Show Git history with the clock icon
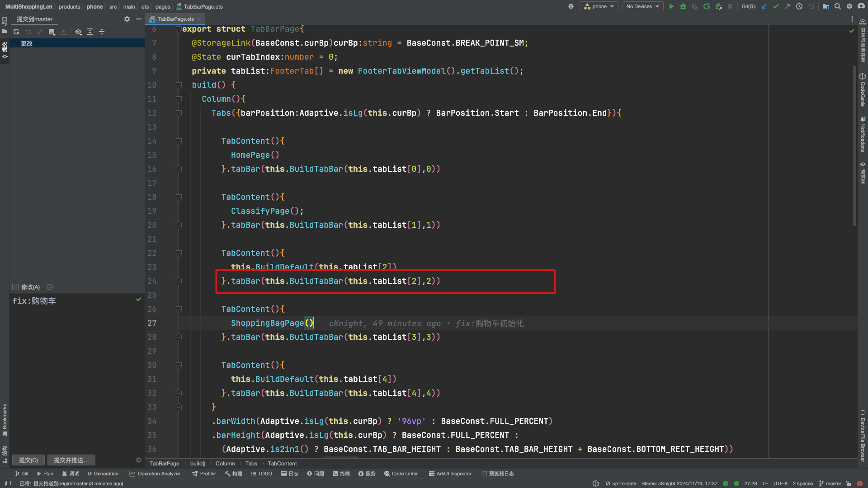Screen dimensions: 868x488 pyautogui.click(x=799, y=6)
